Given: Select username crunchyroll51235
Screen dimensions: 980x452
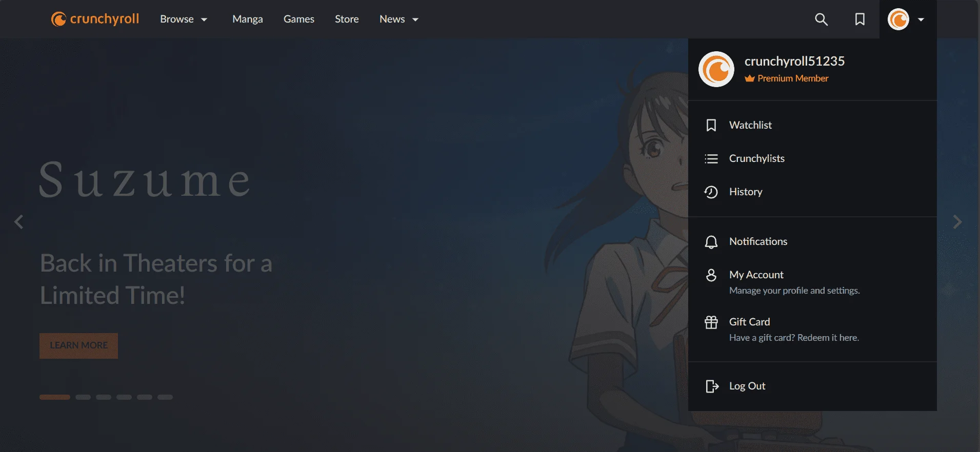Looking at the screenshot, I should pyautogui.click(x=794, y=61).
